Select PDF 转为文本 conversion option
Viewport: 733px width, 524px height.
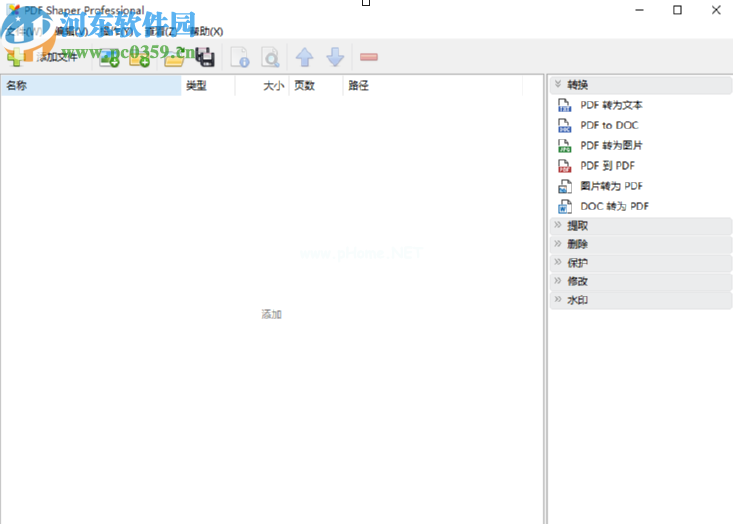[x=611, y=105]
